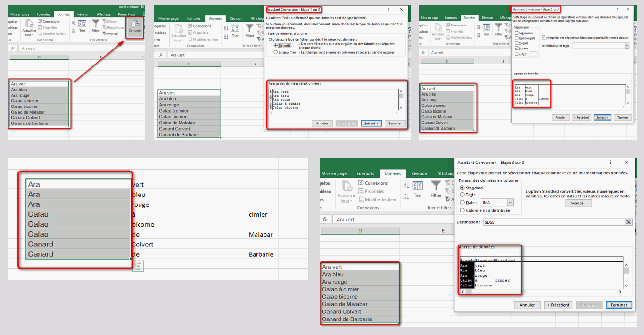Image resolution: width=644 pixels, height=335 pixels.
Task: Open the JMA date format dropdown
Action: (x=510, y=203)
